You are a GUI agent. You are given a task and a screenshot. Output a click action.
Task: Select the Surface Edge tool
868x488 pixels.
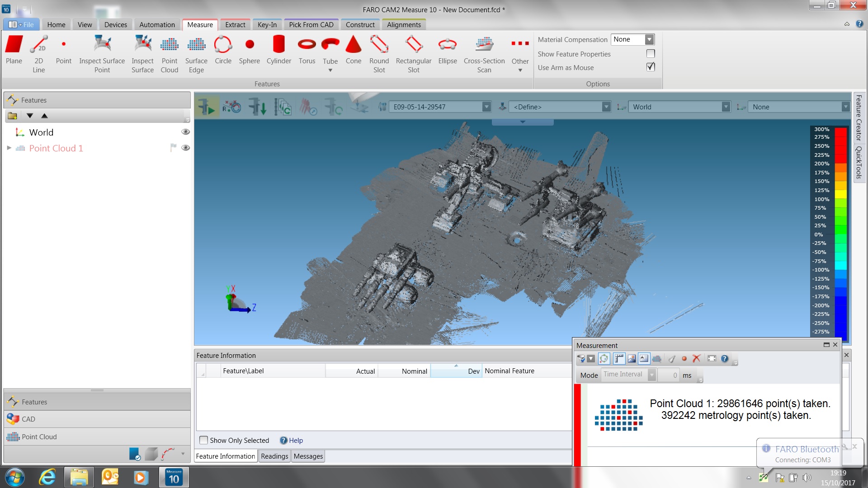click(196, 54)
